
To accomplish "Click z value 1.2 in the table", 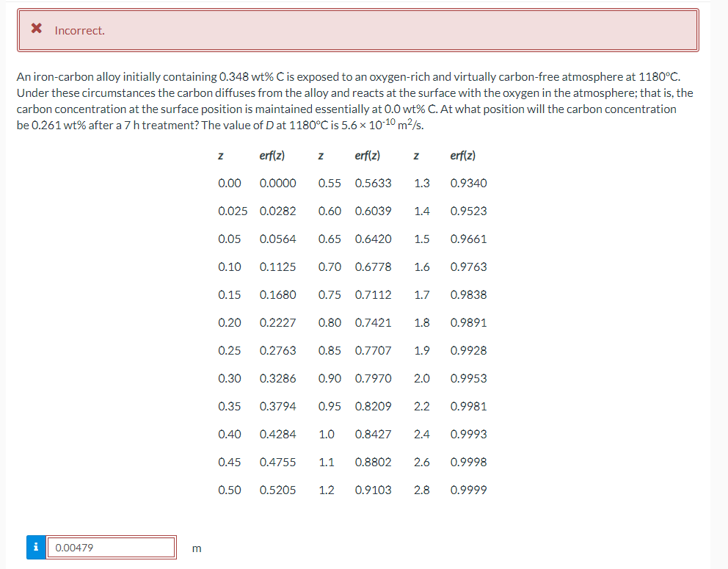I will (327, 490).
